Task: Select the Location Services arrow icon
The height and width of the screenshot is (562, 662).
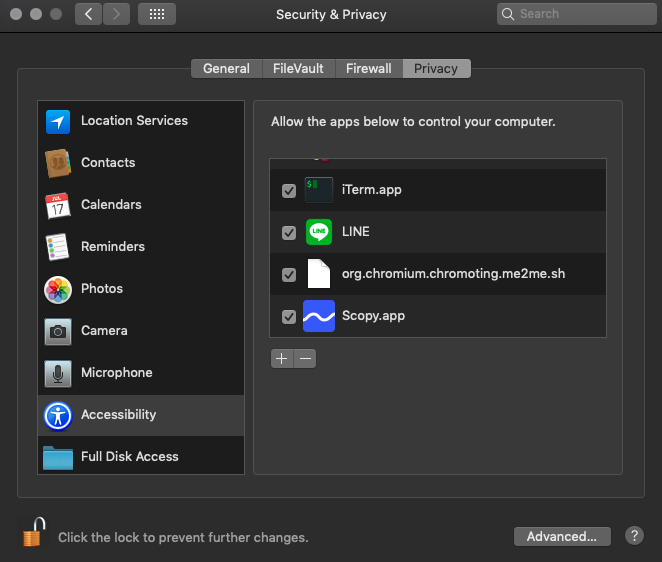Action: (58, 122)
